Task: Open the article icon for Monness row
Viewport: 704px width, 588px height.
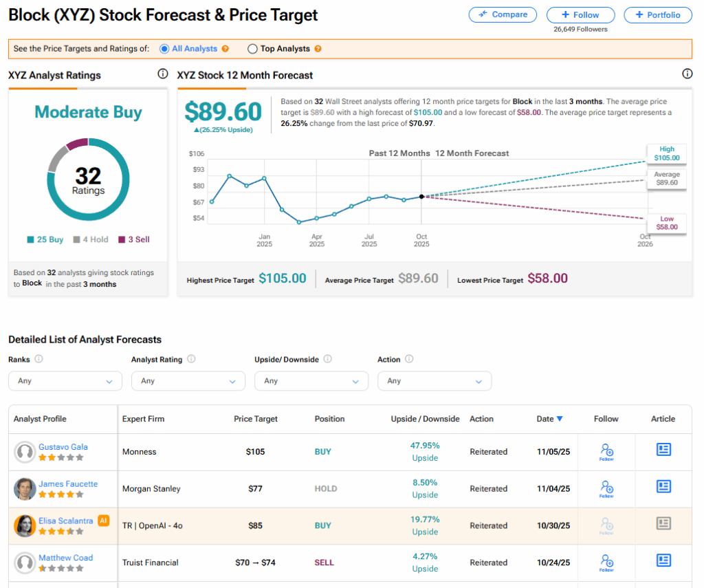Action: [x=663, y=450]
